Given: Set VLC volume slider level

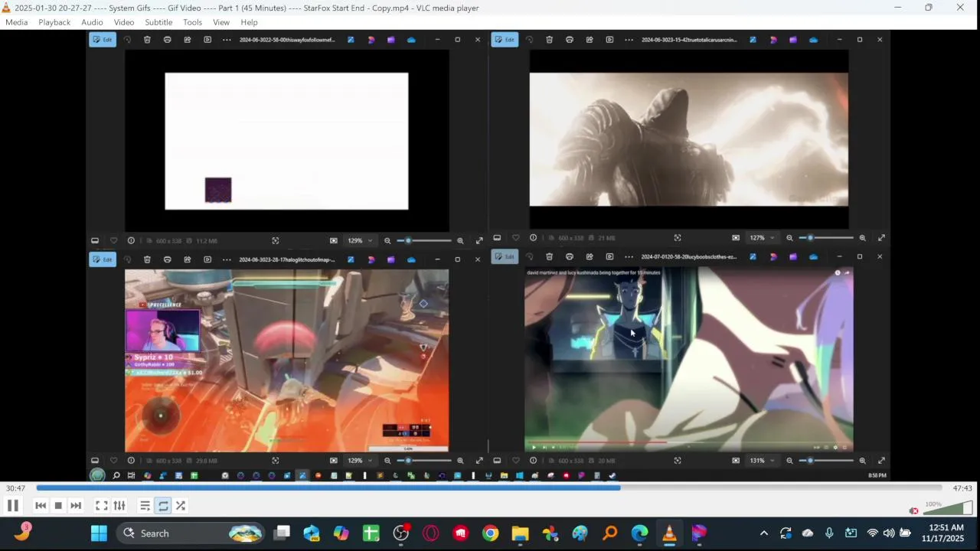Looking at the screenshot, I should point(948,508).
